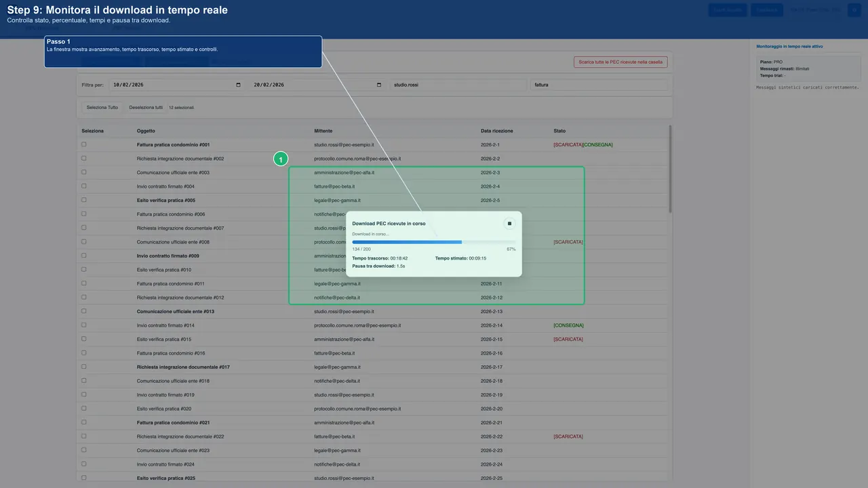Click the [CONSEGNA] status on Invio contratto #014
This screenshot has height=488, width=868.
coord(568,325)
